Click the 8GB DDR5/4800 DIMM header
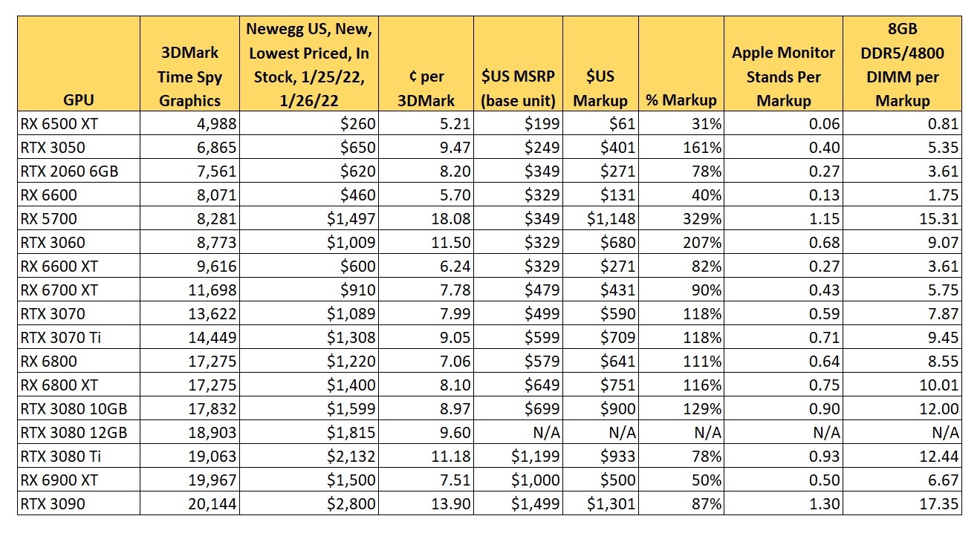 pos(902,65)
